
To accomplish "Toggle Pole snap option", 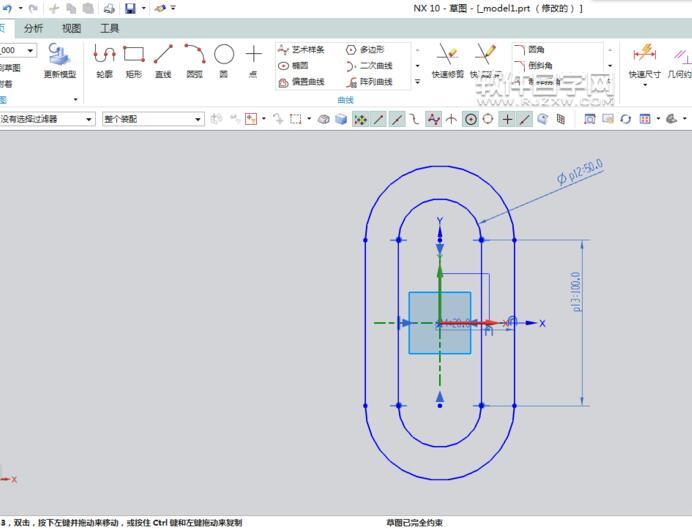I will (x=434, y=119).
